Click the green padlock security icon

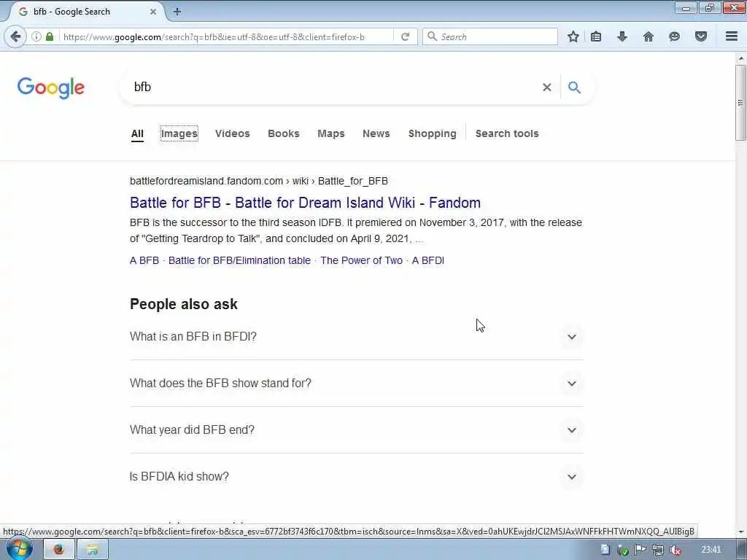coord(50,36)
